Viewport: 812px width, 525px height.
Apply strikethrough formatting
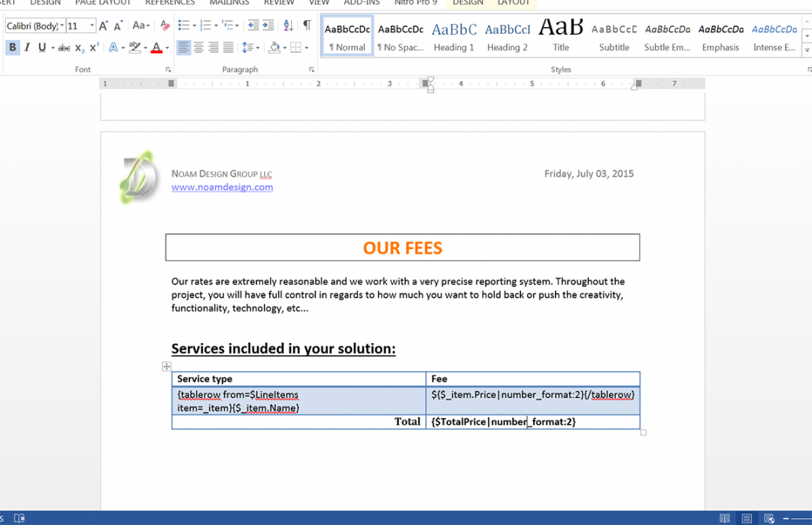click(64, 48)
